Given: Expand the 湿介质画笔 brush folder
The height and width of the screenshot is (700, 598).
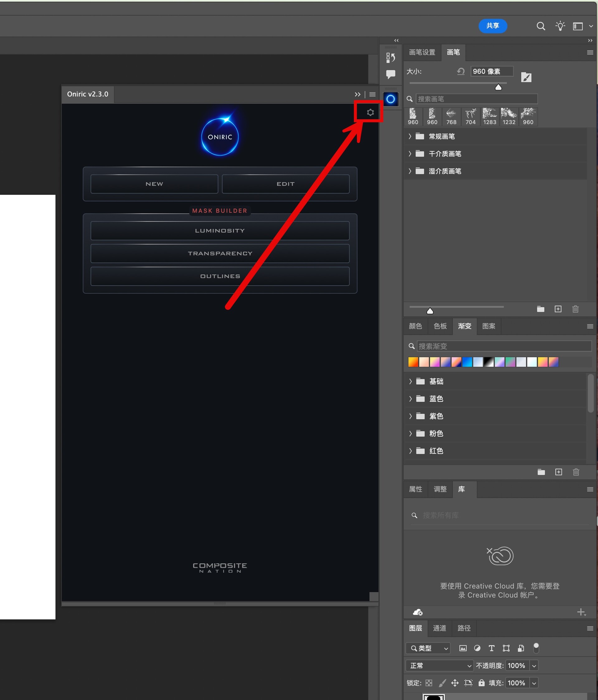Looking at the screenshot, I should [x=410, y=171].
